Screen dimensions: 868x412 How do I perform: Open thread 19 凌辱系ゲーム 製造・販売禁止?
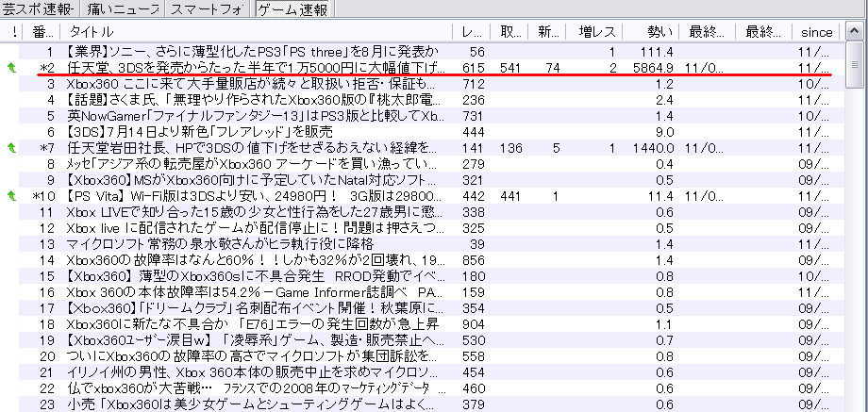[x=254, y=340]
